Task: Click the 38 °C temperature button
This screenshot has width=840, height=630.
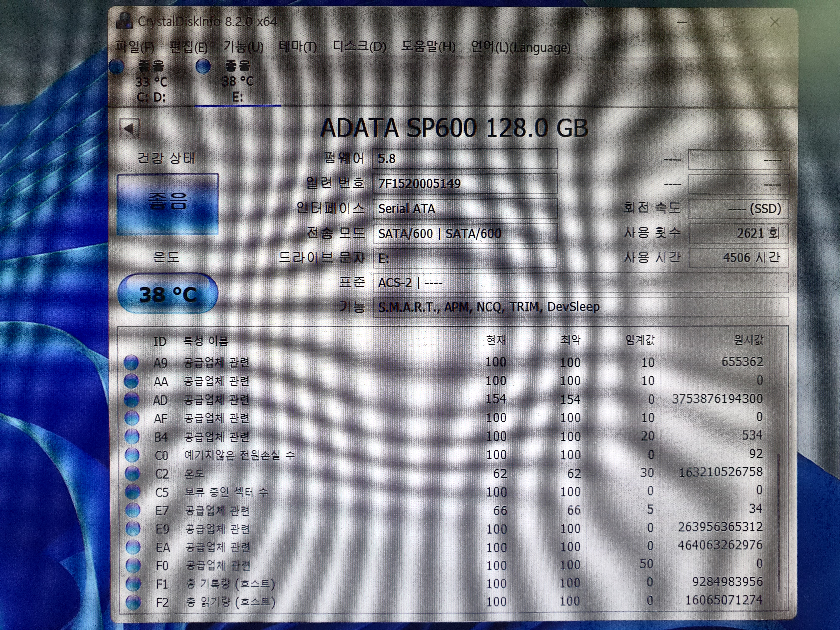Action: point(167,294)
